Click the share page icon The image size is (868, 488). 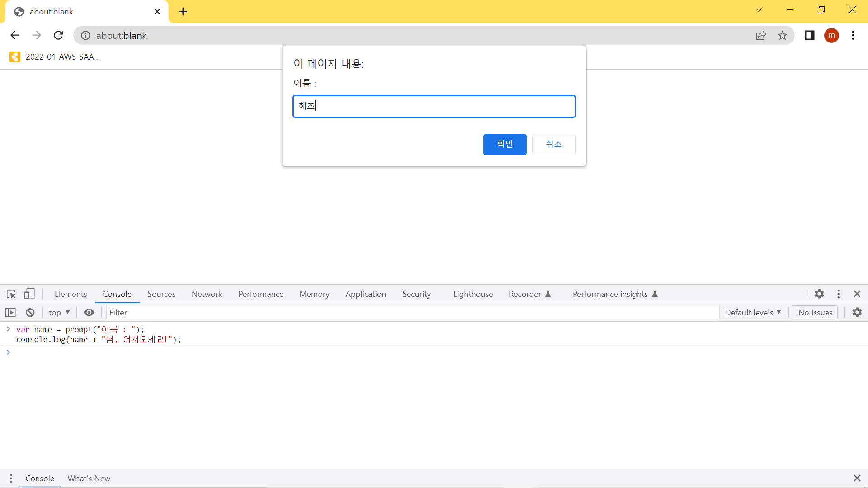(761, 36)
